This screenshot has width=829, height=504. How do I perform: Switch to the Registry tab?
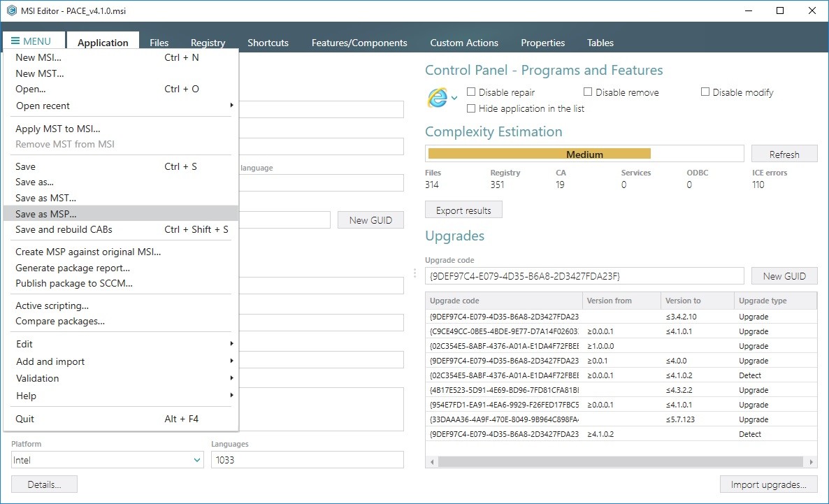(208, 43)
